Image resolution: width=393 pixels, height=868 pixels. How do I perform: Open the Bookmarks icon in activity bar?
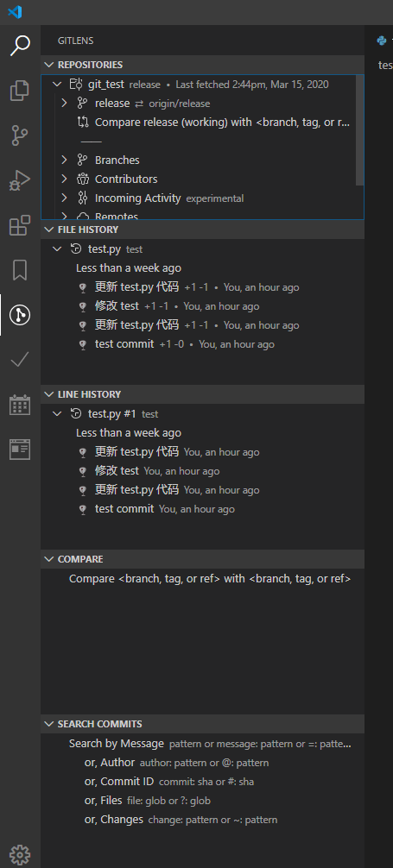(20, 270)
